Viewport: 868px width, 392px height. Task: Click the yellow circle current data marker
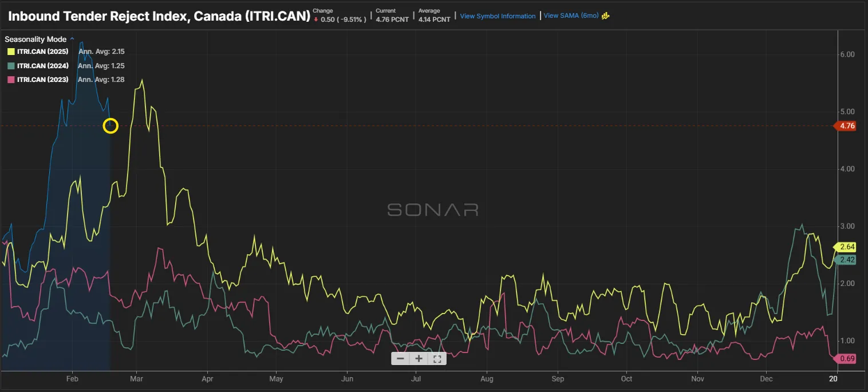click(111, 126)
